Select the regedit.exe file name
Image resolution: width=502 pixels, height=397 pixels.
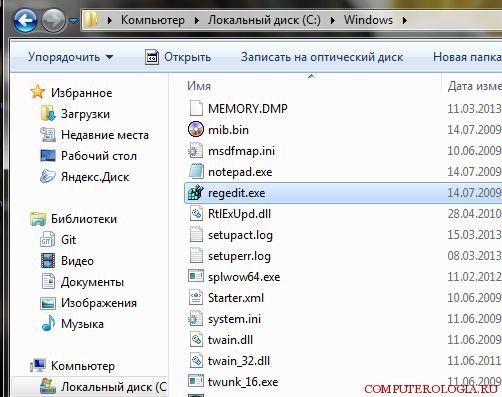tap(236, 193)
